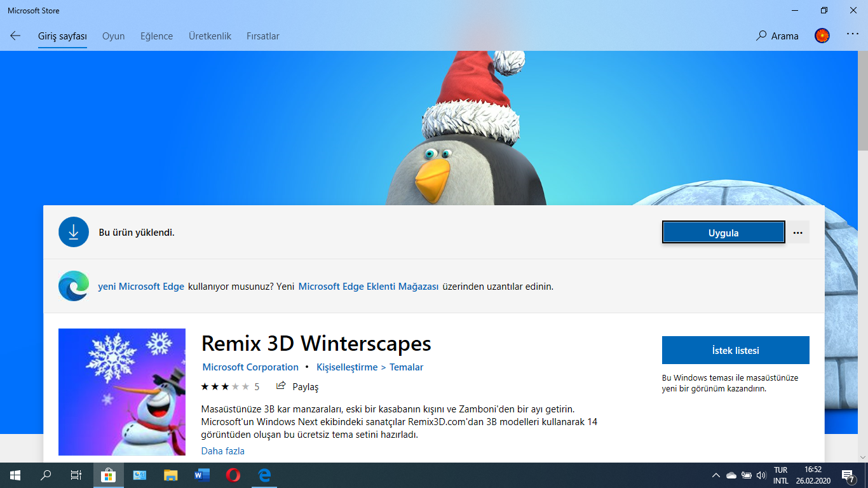Screen dimensions: 868x488
Task: Click the blue download circle icon
Action: point(74,232)
